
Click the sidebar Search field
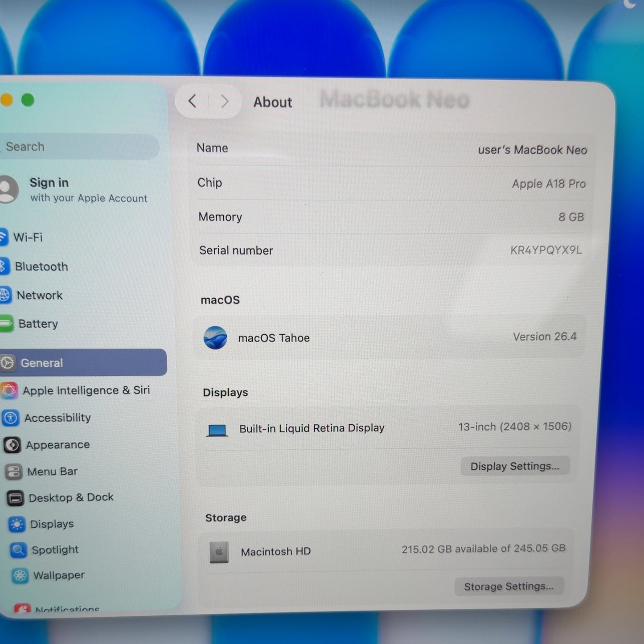coord(79,147)
